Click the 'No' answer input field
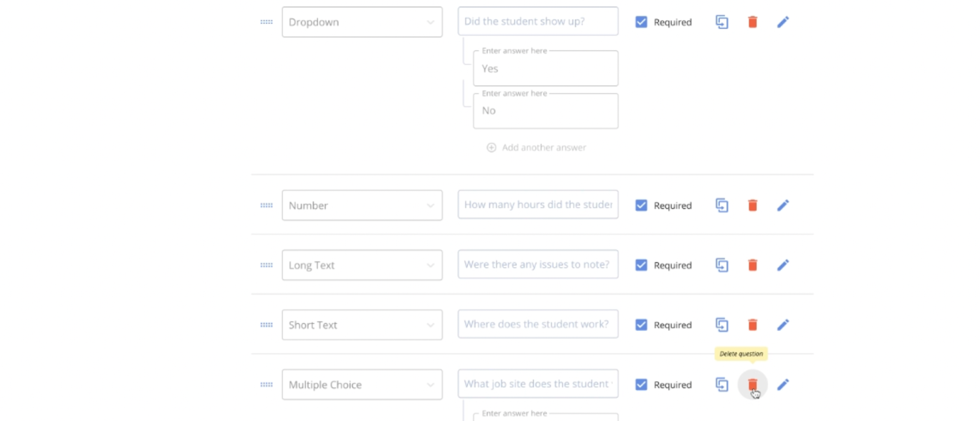 pyautogui.click(x=546, y=111)
